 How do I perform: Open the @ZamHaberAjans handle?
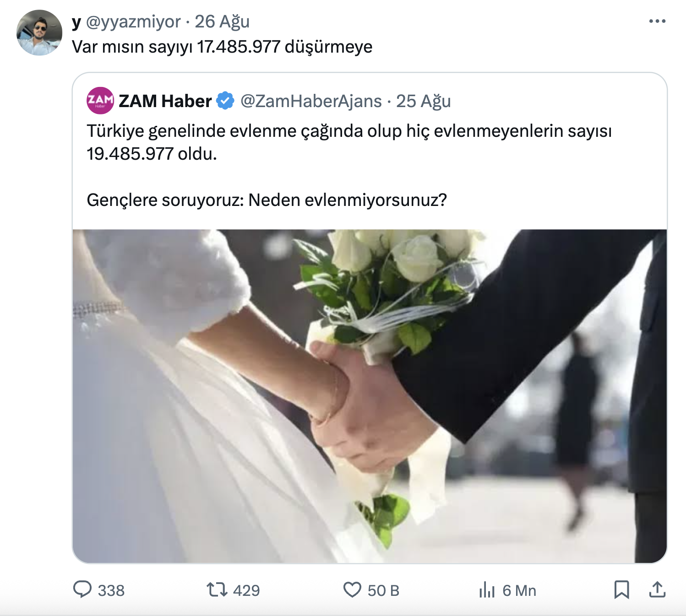[x=311, y=101]
